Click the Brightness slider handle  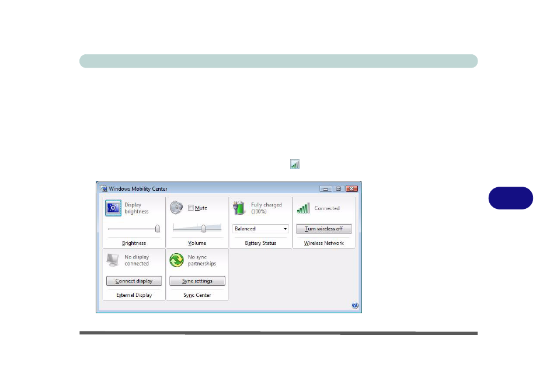click(158, 229)
